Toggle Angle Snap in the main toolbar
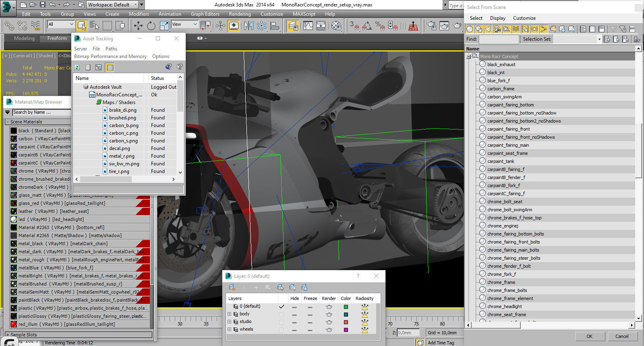Image resolution: width=644 pixels, height=346 pixels. [x=367, y=26]
